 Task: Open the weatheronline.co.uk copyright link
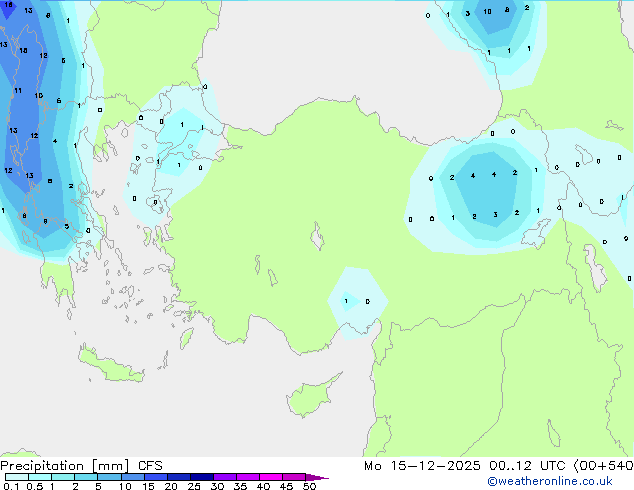click(x=550, y=481)
